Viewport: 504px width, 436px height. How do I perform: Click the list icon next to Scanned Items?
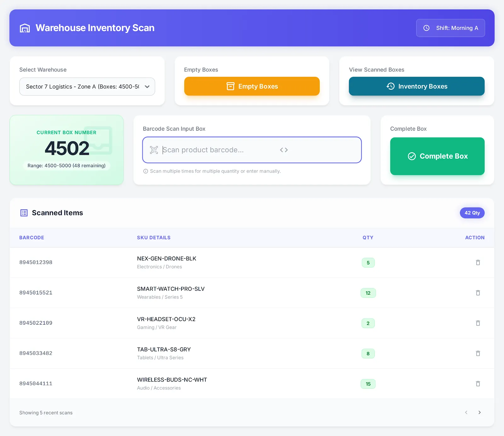[24, 212]
